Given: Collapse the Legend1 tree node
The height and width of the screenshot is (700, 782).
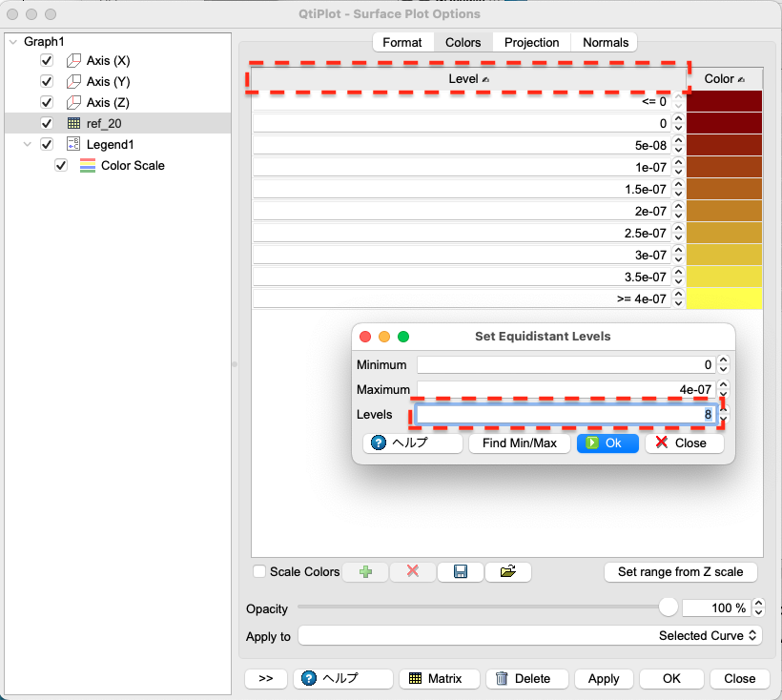Looking at the screenshot, I should (x=28, y=145).
